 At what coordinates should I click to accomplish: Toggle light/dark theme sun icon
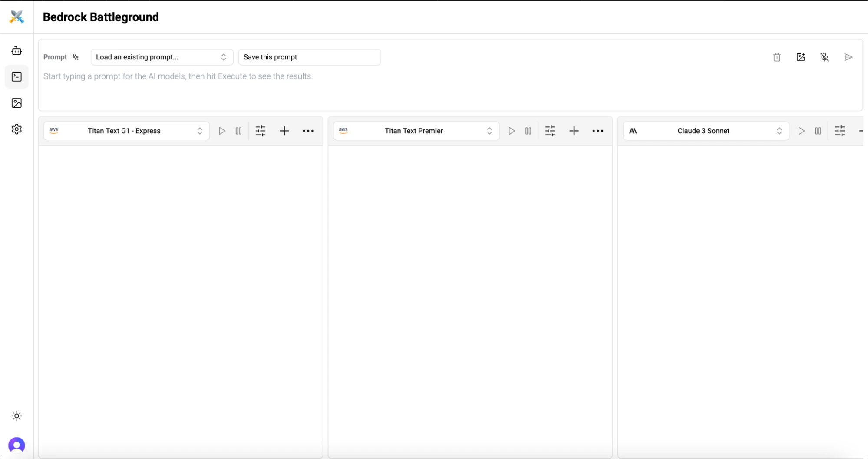click(17, 416)
